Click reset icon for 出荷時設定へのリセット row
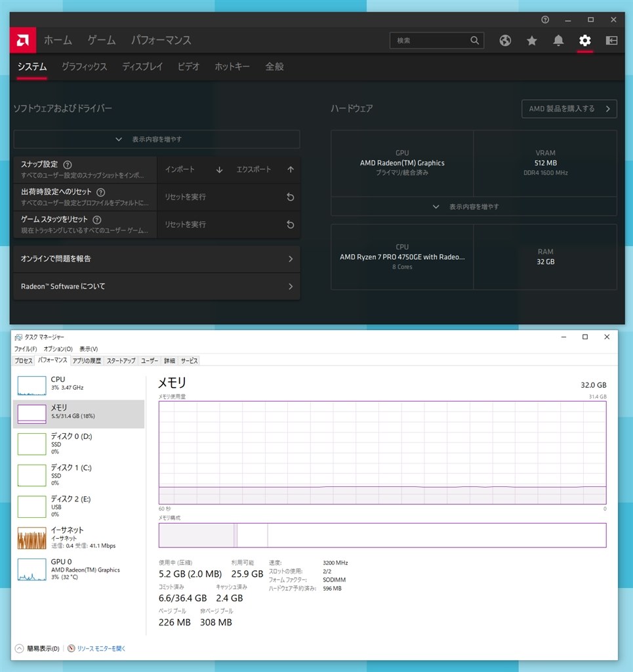 click(290, 197)
